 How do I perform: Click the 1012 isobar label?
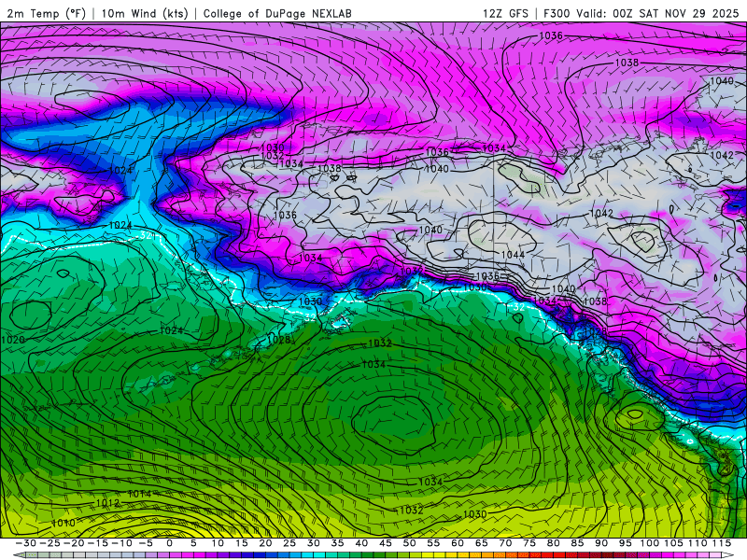click(x=107, y=503)
